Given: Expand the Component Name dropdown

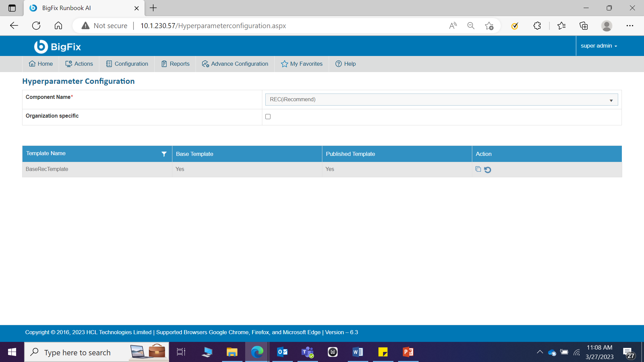Looking at the screenshot, I should [441, 100].
